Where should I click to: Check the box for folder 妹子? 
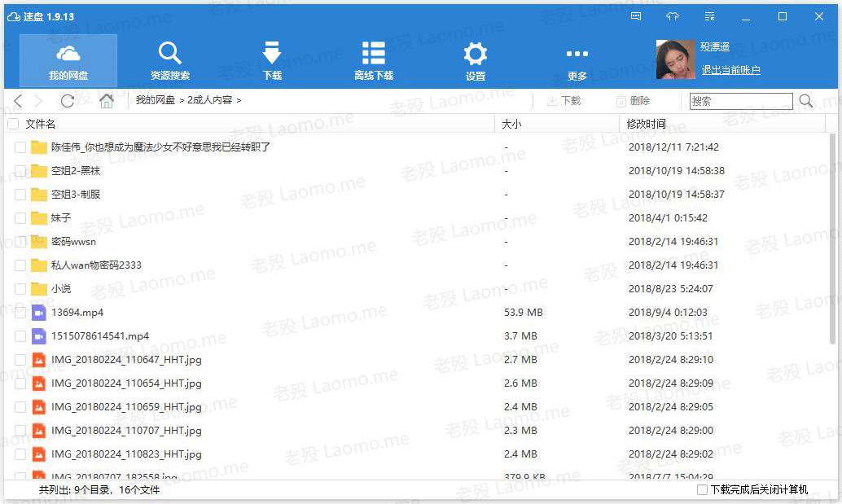tap(20, 218)
